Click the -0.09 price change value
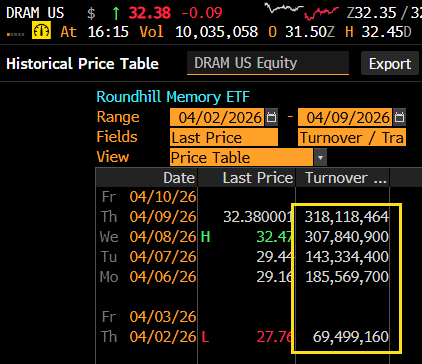The width and height of the screenshot is (422, 364). (202, 13)
